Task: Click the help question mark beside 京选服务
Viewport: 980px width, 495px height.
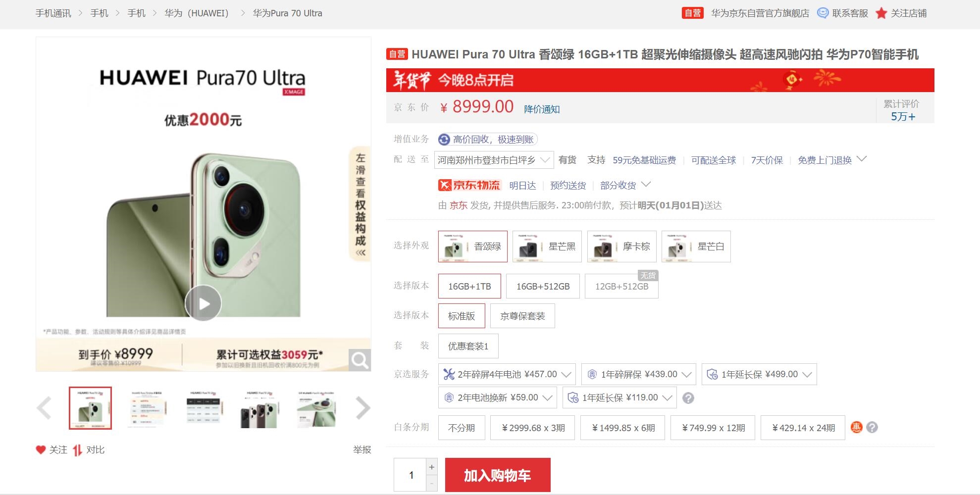Action: 688,398
